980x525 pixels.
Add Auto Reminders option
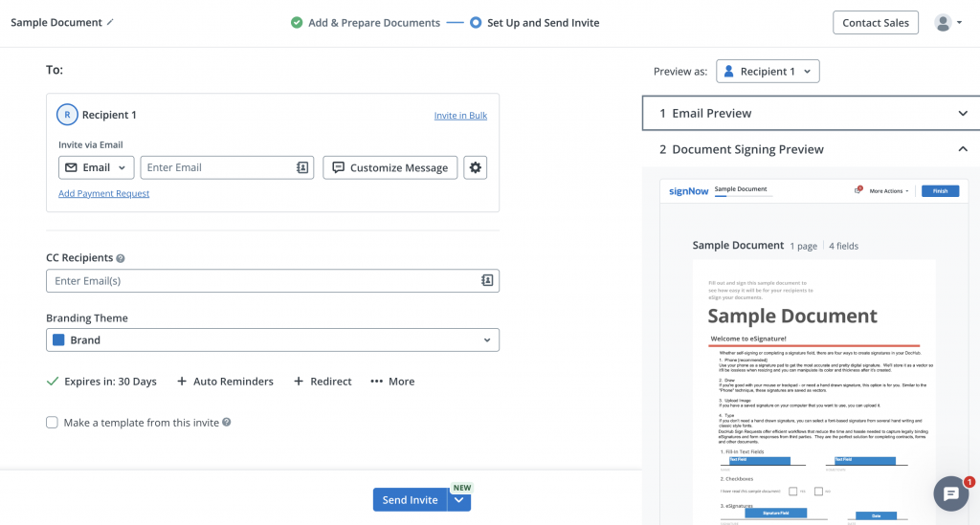click(225, 382)
